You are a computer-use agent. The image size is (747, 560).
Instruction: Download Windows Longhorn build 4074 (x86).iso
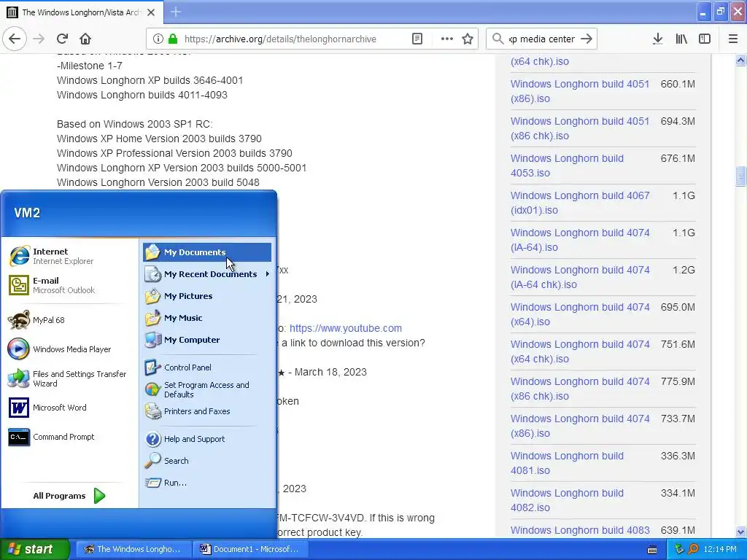pos(580,425)
